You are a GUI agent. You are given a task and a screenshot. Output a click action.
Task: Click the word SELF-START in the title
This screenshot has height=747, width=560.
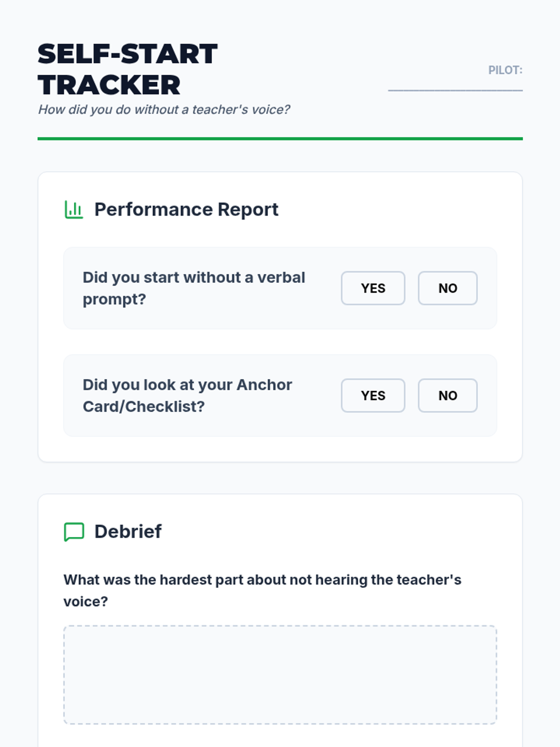tap(127, 54)
